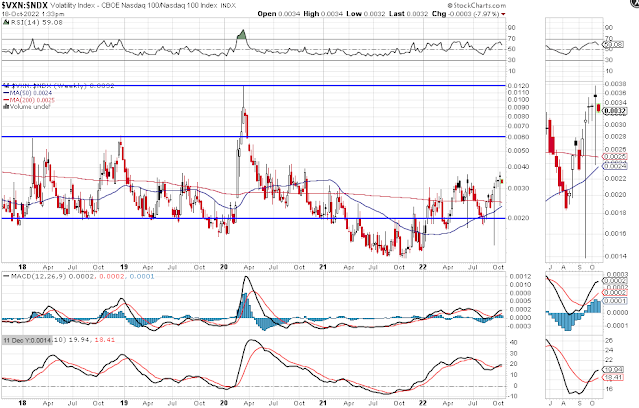This screenshot has height=408, width=639.
Task: Click "Volatility Index - CBOE Nasdaq 100/Nasdaq 100 Index" description
Action: (x=135, y=6)
